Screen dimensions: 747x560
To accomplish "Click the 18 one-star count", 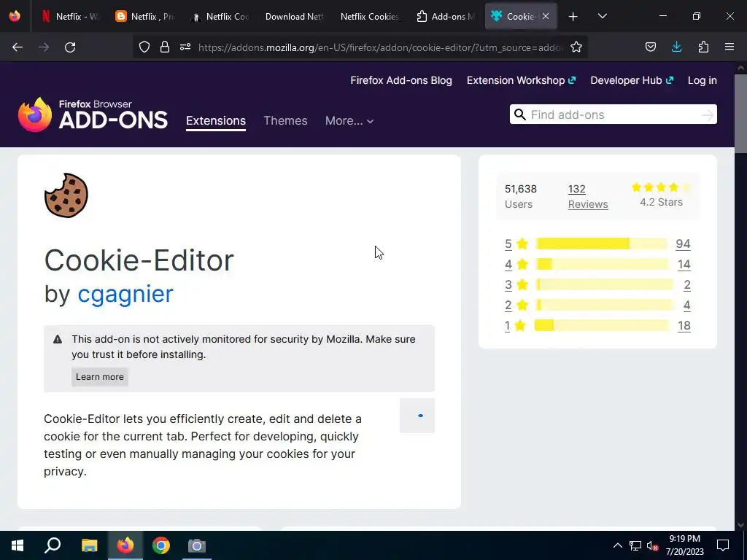I will pos(684,326).
